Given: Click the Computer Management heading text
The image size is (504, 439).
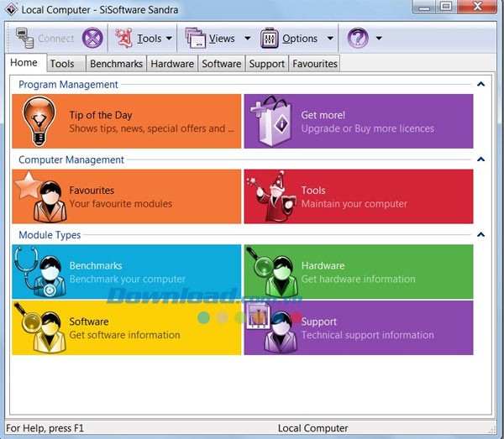Looking at the screenshot, I should tap(71, 159).
